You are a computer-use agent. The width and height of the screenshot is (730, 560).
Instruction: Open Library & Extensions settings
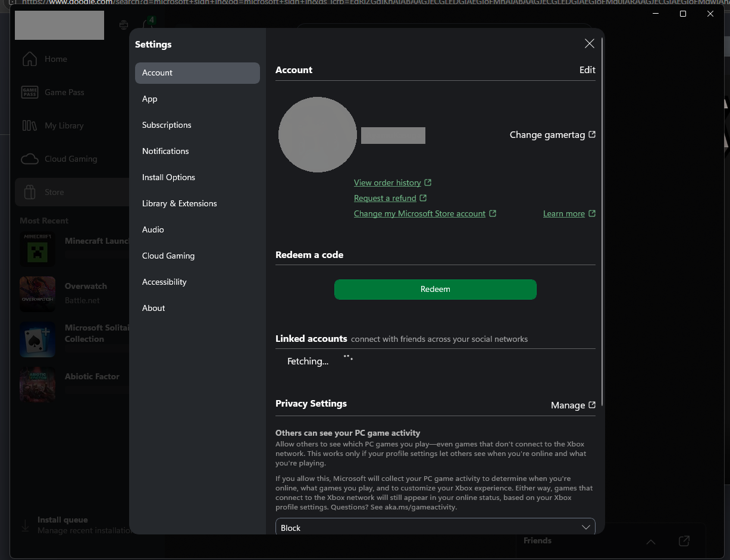198,203
